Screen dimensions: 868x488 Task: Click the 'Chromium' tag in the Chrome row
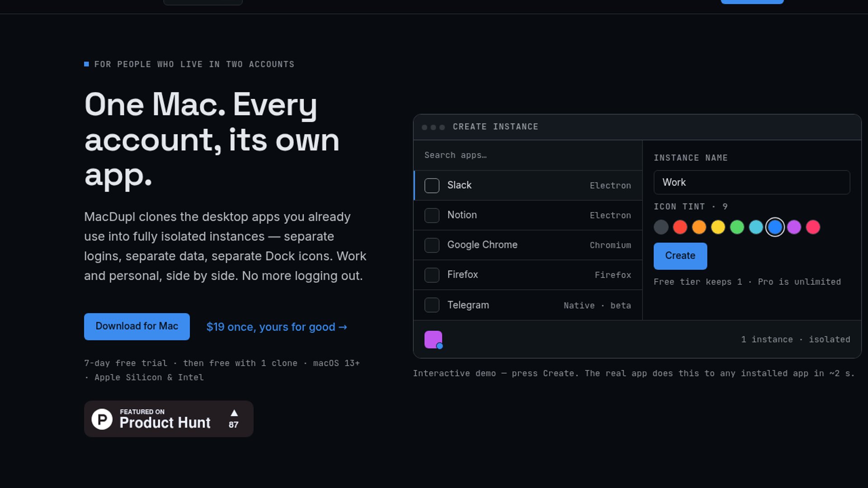[x=610, y=245]
